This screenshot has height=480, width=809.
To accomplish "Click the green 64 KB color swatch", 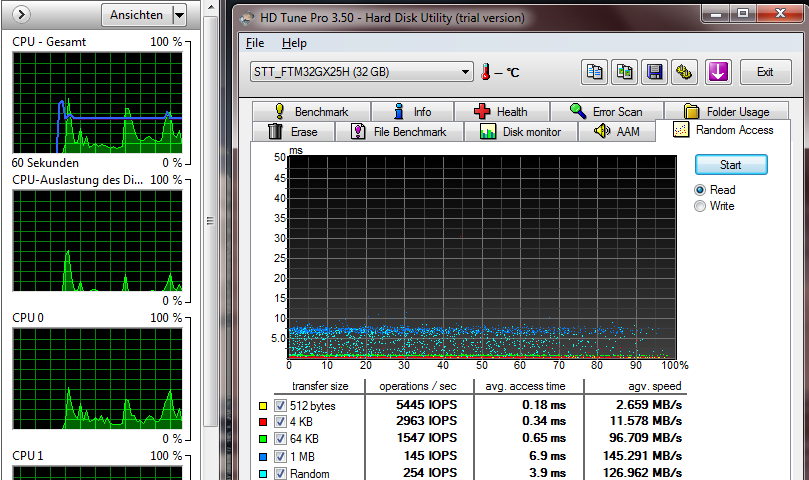I will point(263,439).
